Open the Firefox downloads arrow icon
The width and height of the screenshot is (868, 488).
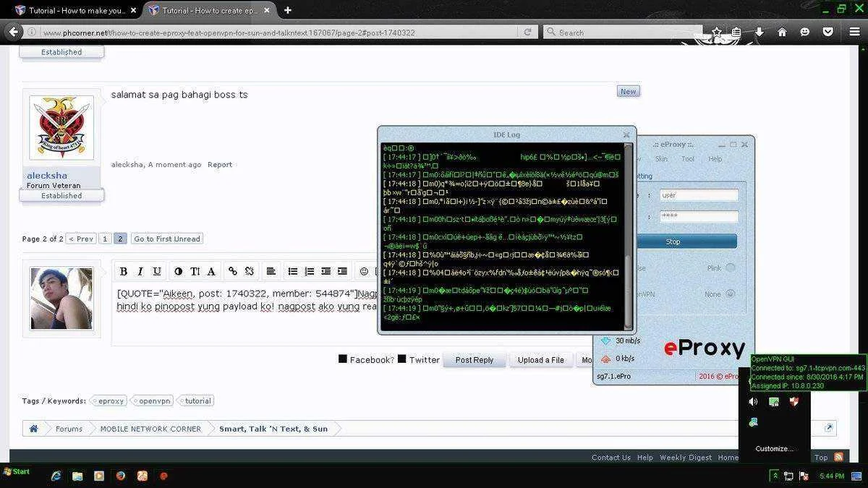[759, 33]
